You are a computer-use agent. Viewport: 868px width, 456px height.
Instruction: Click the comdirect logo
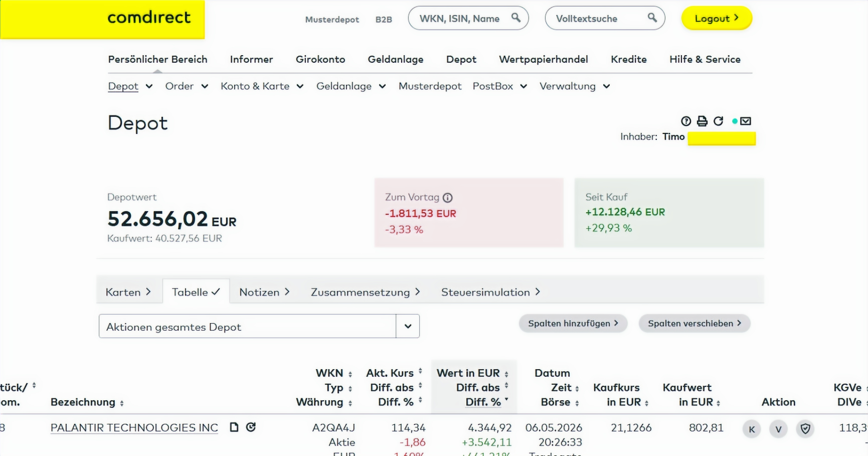point(149,18)
